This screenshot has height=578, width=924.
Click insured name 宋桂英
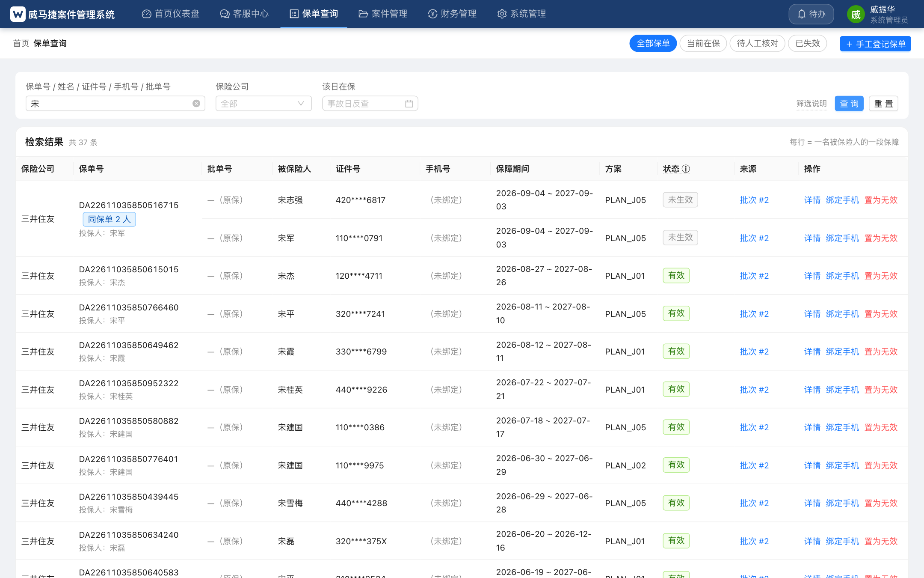click(290, 390)
